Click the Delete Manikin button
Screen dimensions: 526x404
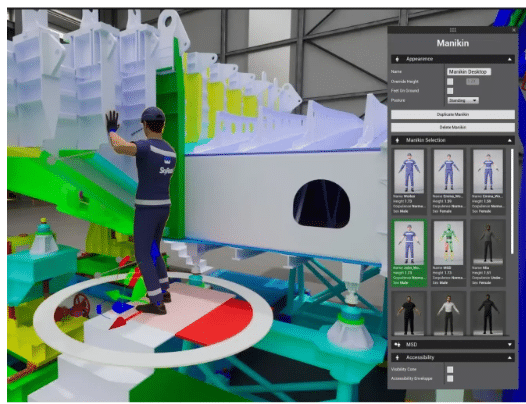[453, 127]
